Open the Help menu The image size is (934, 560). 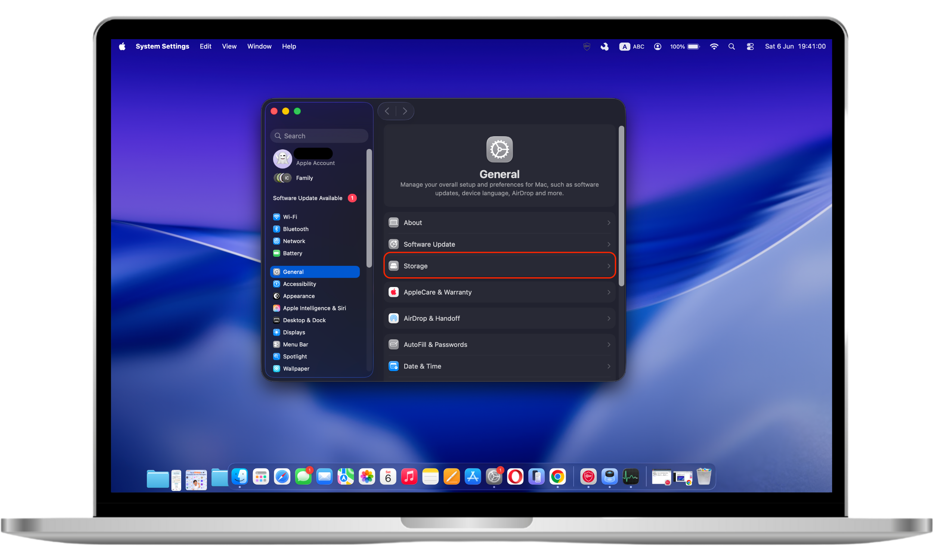289,46
